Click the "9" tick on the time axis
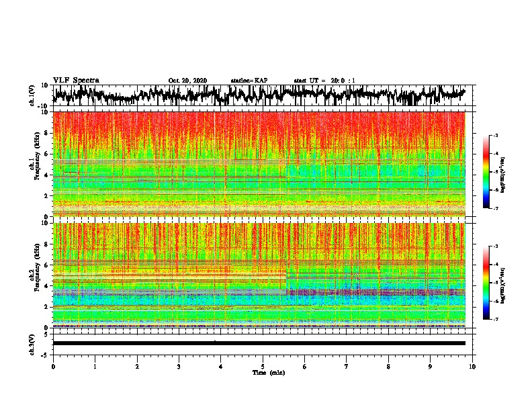532x411 pixels. 430,367
